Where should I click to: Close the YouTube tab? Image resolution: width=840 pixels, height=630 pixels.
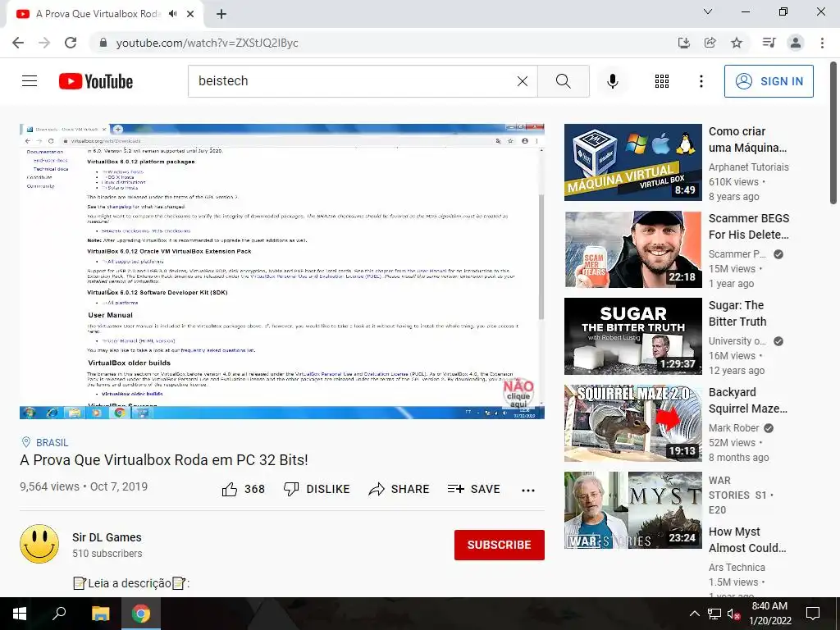190,14
